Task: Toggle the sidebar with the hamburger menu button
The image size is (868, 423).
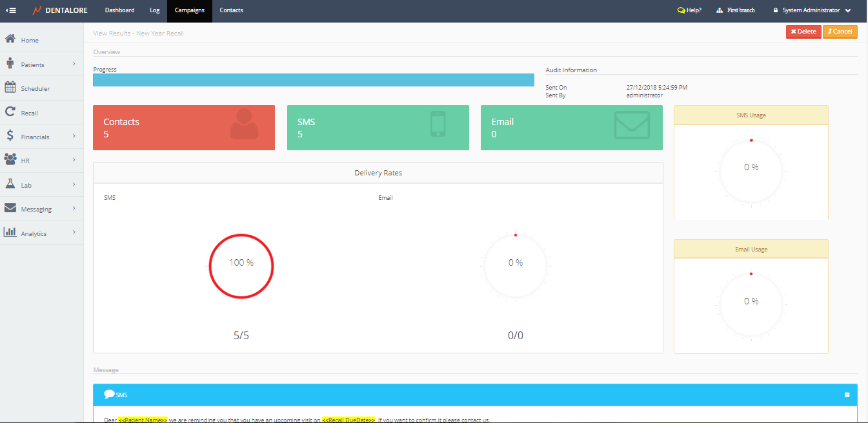Action: [x=11, y=10]
